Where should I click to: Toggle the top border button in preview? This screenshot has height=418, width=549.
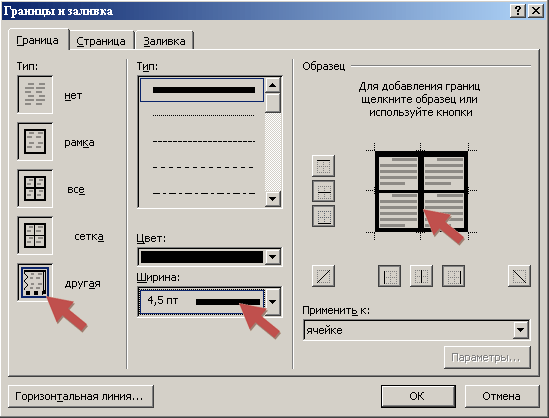323,166
